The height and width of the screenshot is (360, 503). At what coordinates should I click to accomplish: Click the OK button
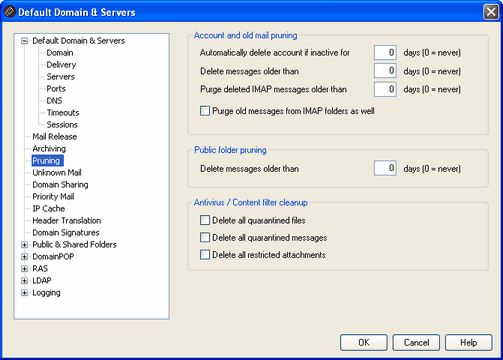pyautogui.click(x=364, y=343)
